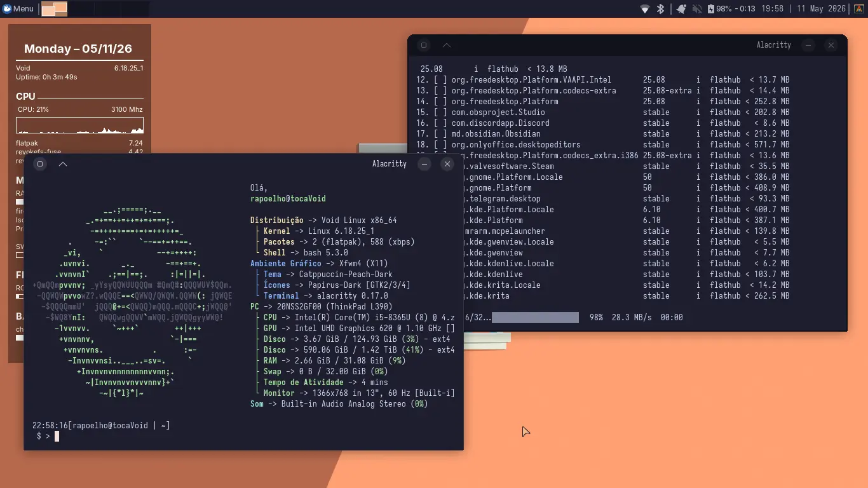Click the rounded-square button in the flatpak Alacritty title bar

[424, 45]
